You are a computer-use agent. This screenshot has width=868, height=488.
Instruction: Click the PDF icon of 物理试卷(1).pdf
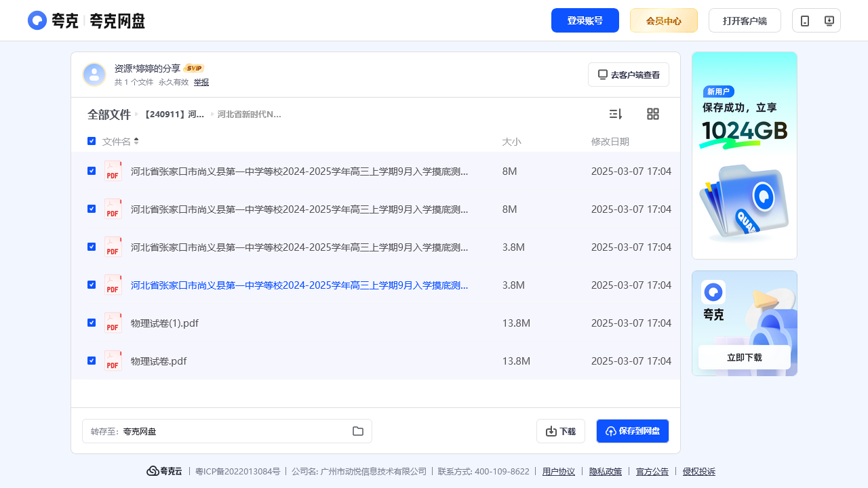coord(113,323)
